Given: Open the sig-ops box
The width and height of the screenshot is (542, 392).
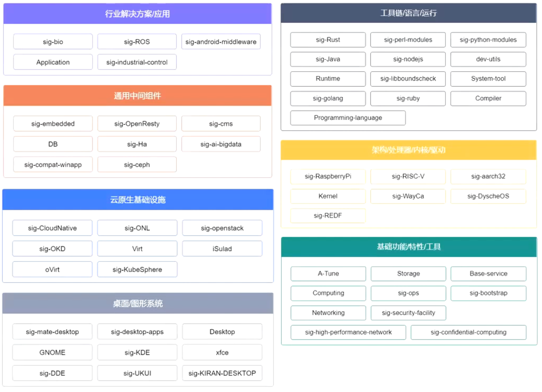Looking at the screenshot, I should pyautogui.click(x=408, y=293).
